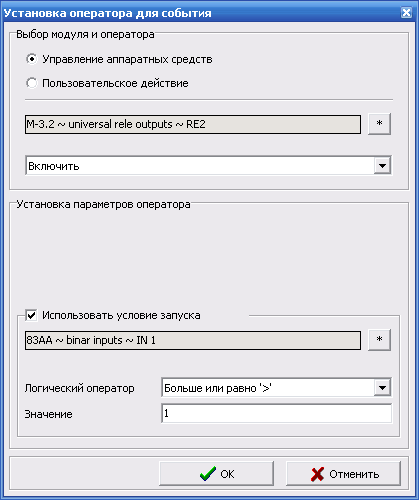Select Управление аппаратных средств radio button
Image resolution: width=419 pixels, height=500 pixels.
(32, 59)
